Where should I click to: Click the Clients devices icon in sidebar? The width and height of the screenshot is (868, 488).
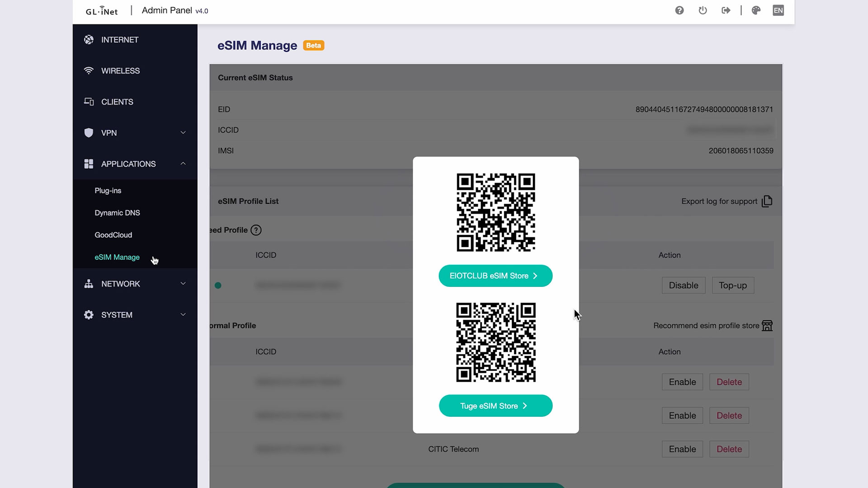pyautogui.click(x=89, y=102)
